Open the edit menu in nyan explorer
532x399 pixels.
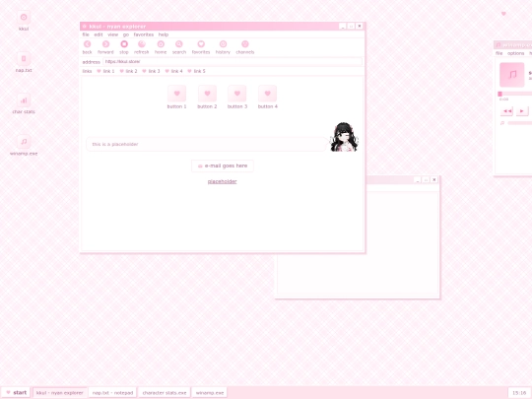[99, 34]
